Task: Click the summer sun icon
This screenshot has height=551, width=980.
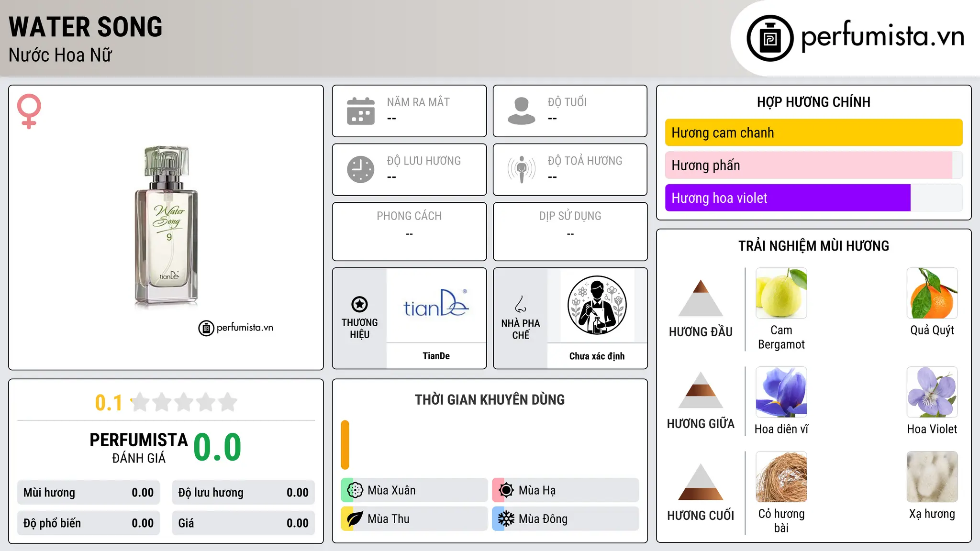Action: click(506, 490)
